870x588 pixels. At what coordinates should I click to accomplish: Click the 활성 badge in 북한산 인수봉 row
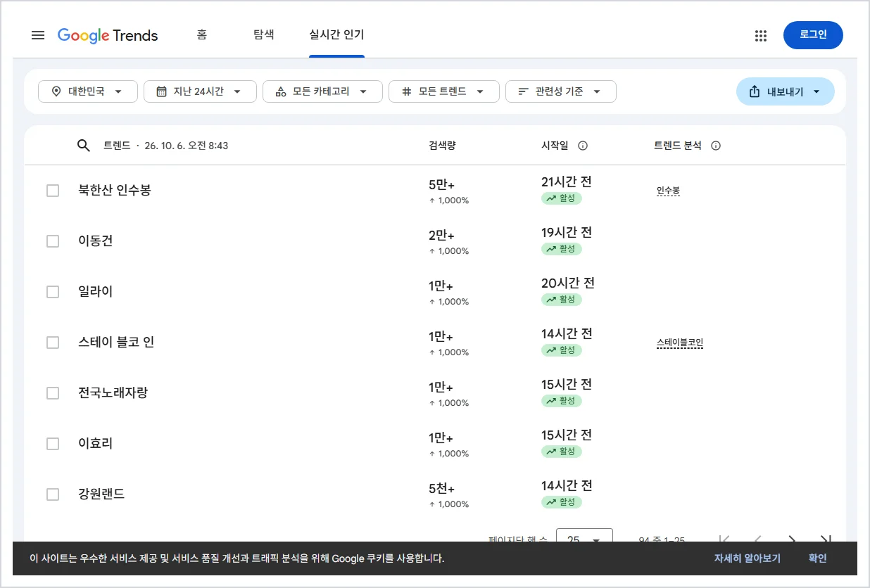click(562, 198)
